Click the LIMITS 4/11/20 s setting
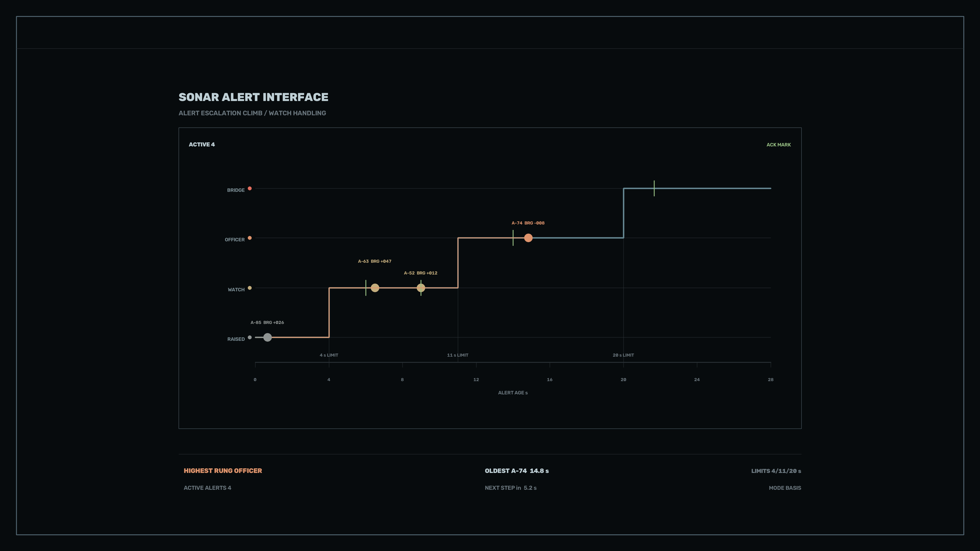The height and width of the screenshot is (551, 980). tap(776, 471)
